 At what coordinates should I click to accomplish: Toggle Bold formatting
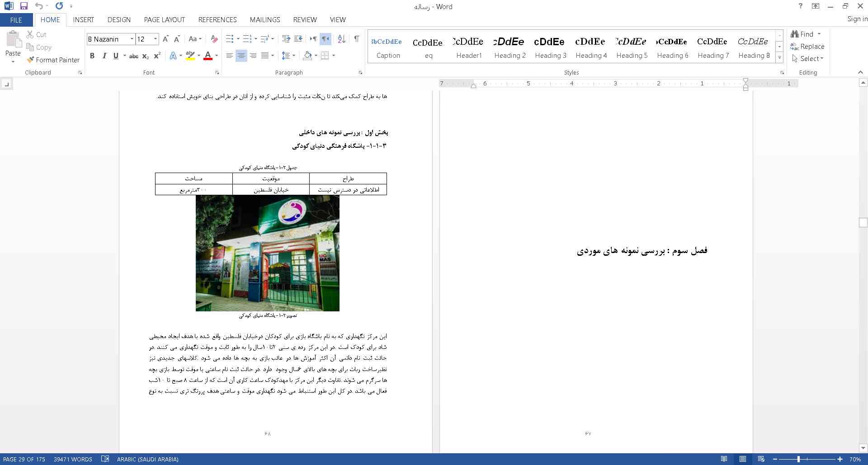pyautogui.click(x=92, y=56)
